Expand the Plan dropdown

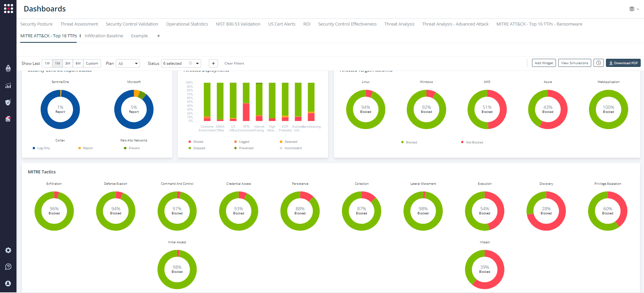(x=128, y=64)
